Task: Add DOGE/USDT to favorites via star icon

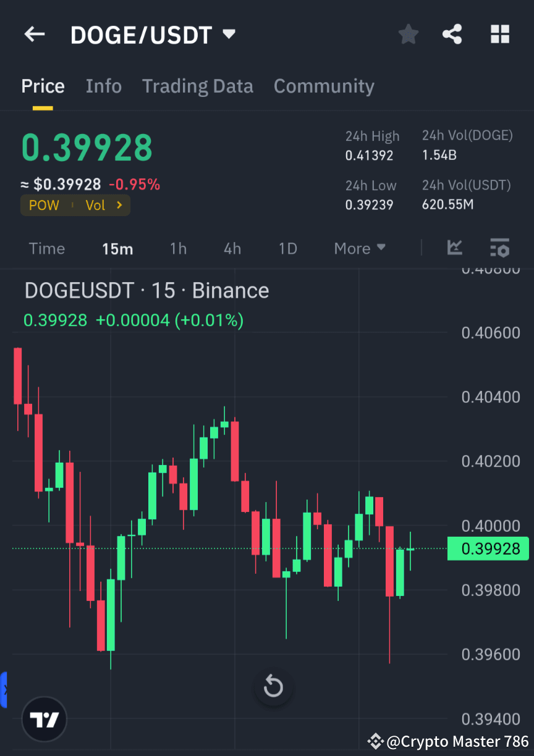Action: 408,34
